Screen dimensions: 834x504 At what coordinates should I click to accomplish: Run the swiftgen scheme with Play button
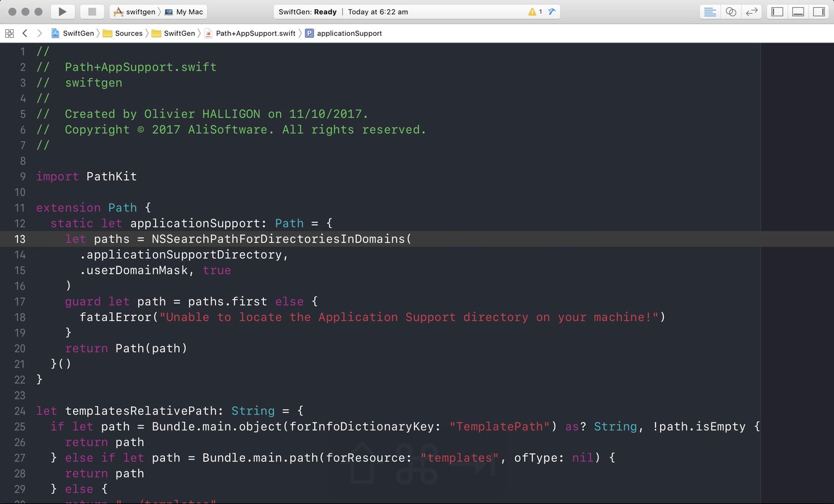pos(62,11)
